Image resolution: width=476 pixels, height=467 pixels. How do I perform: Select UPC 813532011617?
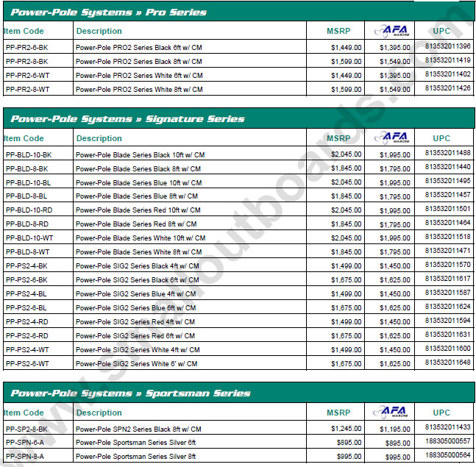[x=448, y=279]
